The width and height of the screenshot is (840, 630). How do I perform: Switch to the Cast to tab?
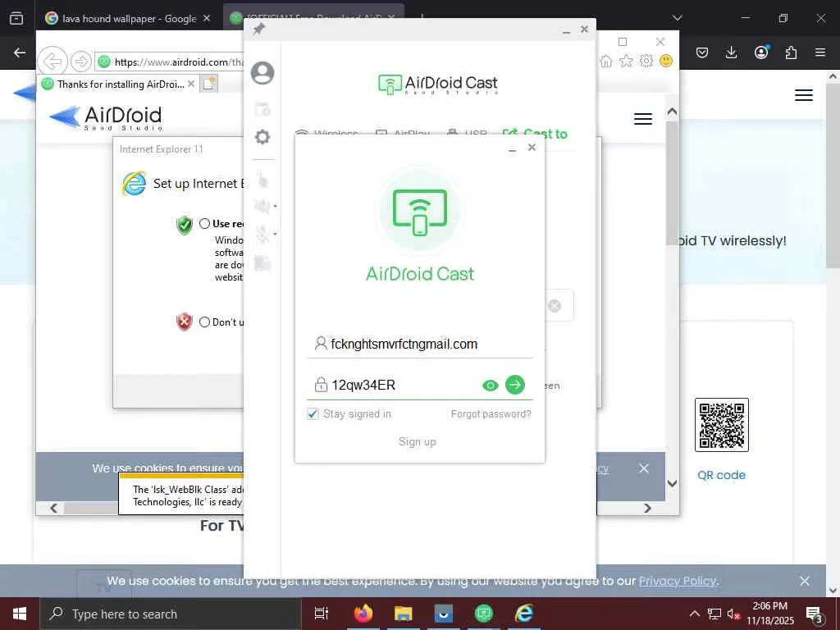pyautogui.click(x=535, y=134)
